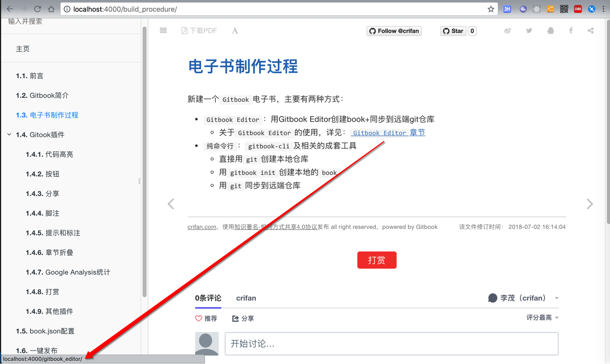The width and height of the screenshot is (610, 364).
Task: Open the Chrome three-dot menu
Action: (x=604, y=9)
